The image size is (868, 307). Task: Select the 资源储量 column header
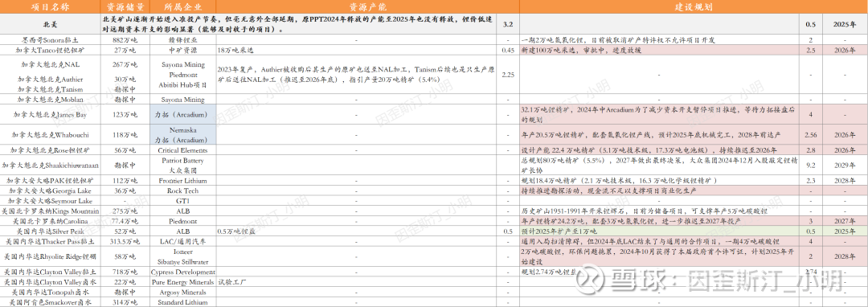(x=125, y=7)
